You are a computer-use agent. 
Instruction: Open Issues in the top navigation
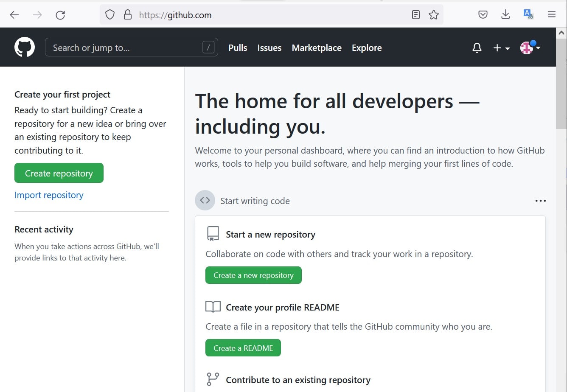(x=269, y=48)
